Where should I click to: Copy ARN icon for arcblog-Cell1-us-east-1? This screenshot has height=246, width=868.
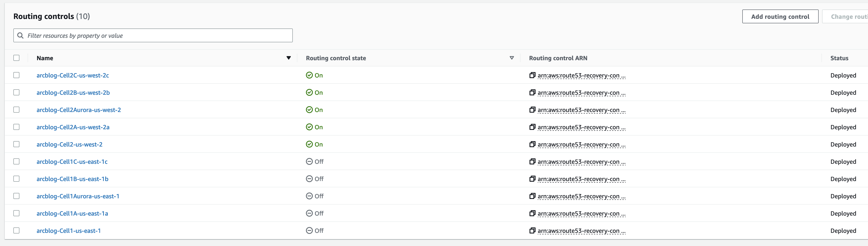tap(532, 230)
